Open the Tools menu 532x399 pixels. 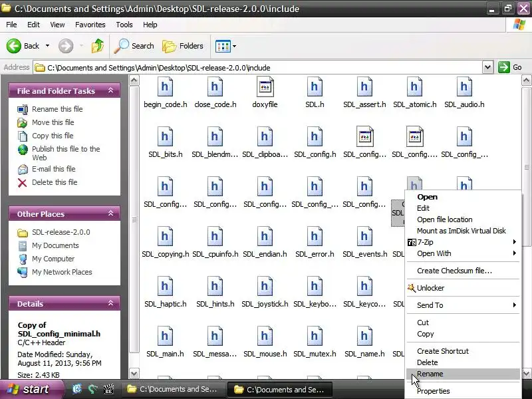pos(124,25)
